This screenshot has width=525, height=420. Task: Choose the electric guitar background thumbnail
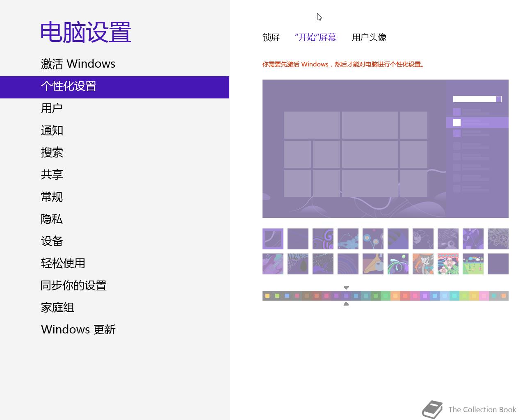pos(273,264)
